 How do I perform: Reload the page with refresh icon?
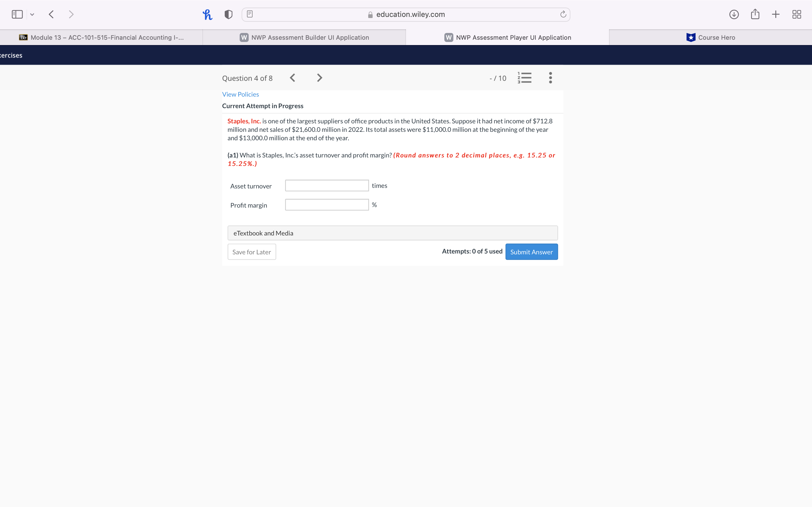click(563, 14)
